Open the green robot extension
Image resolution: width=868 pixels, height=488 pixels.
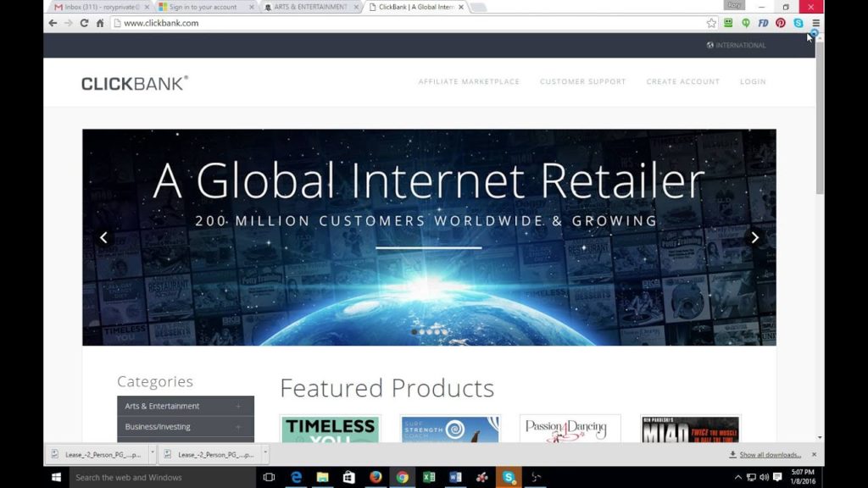[728, 23]
